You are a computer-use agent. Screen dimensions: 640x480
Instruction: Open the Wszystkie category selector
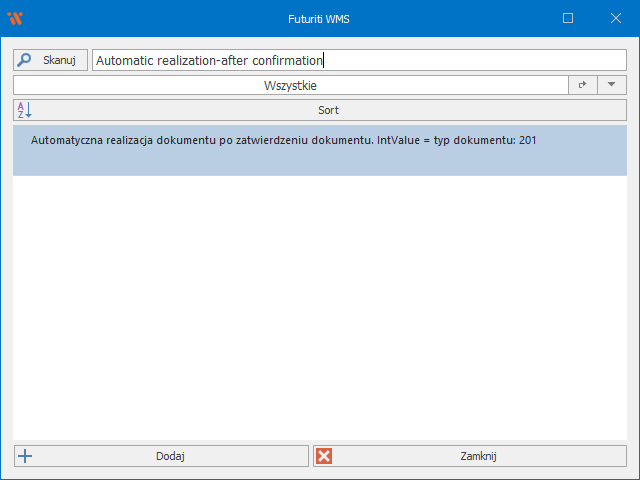pyautogui.click(x=290, y=86)
